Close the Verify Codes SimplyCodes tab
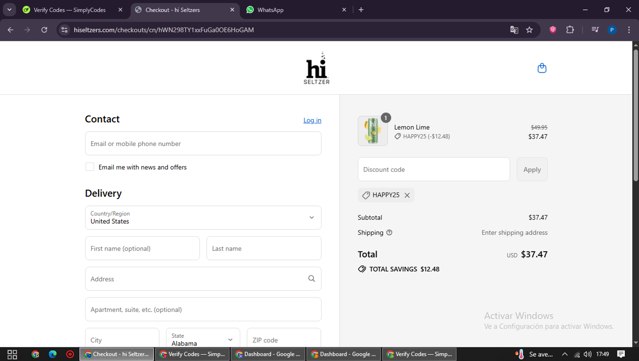The width and height of the screenshot is (639, 361). 120,10
